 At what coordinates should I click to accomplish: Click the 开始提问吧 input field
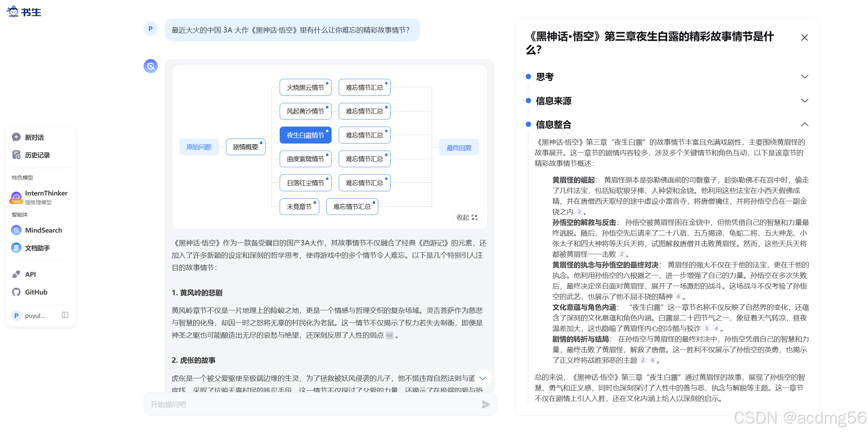click(311, 404)
